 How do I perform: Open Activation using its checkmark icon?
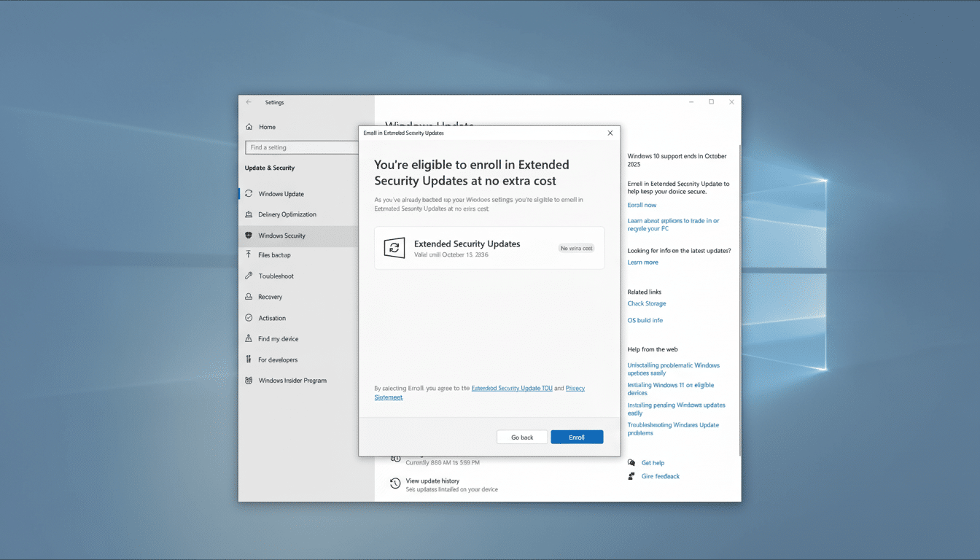coord(249,318)
